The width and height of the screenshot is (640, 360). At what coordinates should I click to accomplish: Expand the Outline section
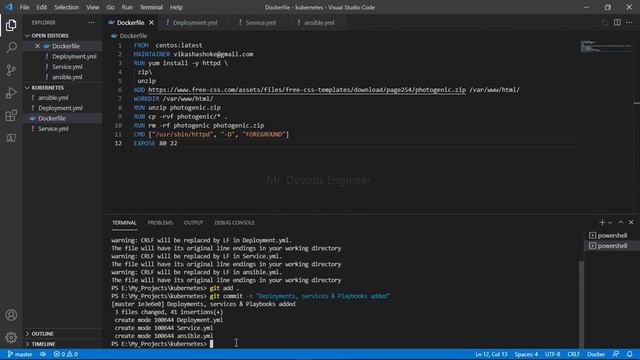click(42, 334)
